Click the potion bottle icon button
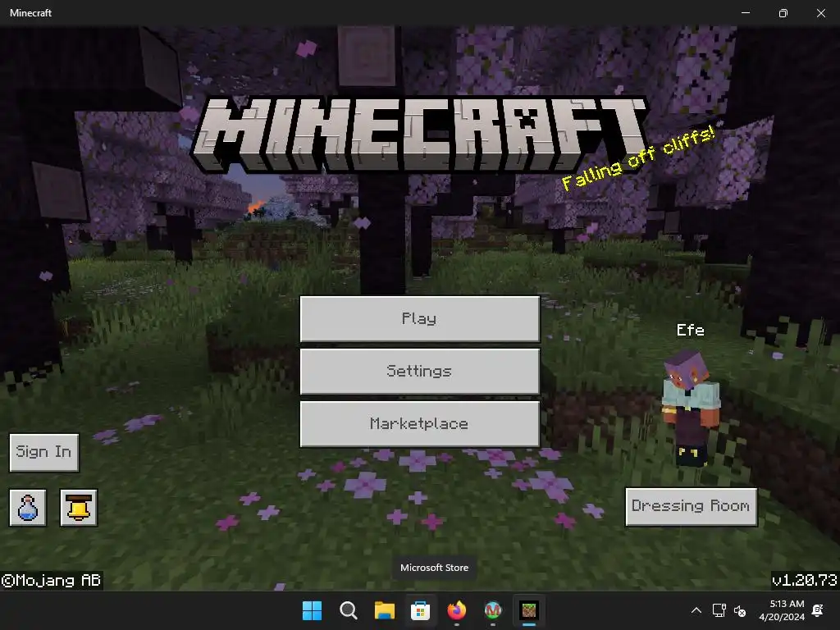Image resolution: width=840 pixels, height=630 pixels. [x=28, y=507]
